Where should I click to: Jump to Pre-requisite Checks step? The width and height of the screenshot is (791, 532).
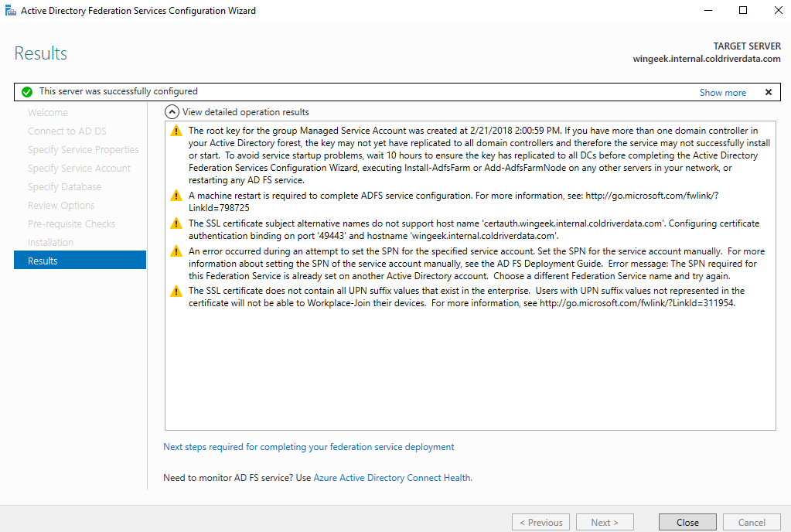[71, 223]
